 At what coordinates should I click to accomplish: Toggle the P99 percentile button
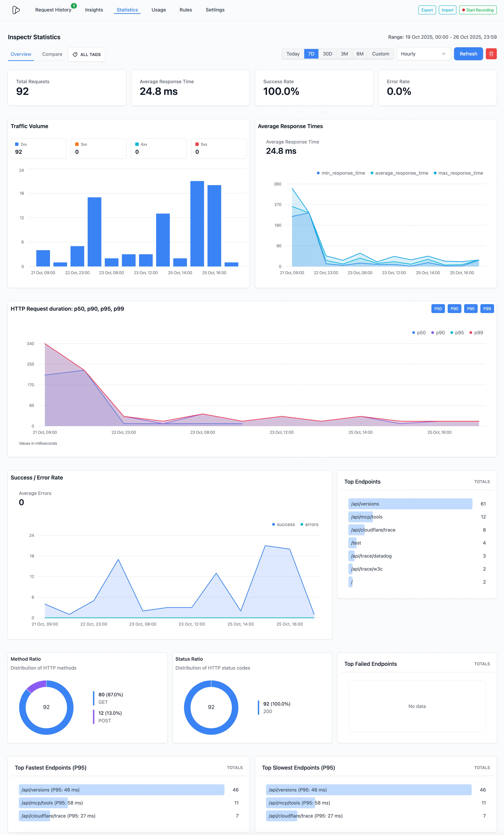click(487, 308)
